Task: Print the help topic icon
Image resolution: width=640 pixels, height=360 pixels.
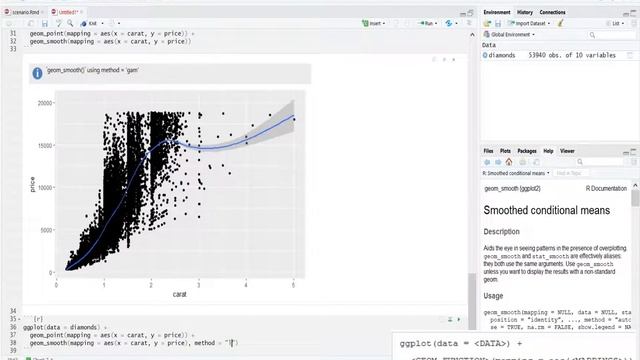Action: (522, 162)
